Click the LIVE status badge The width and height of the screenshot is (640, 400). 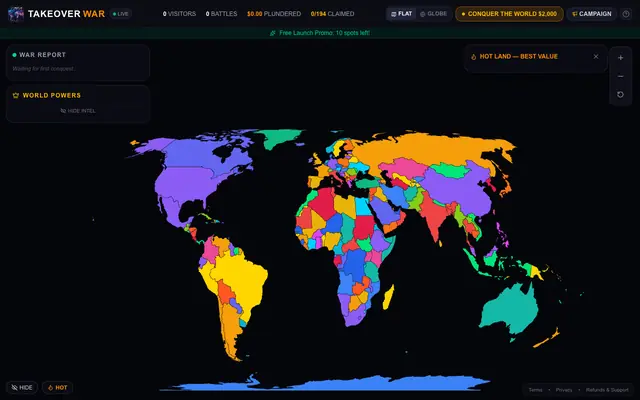(120, 14)
